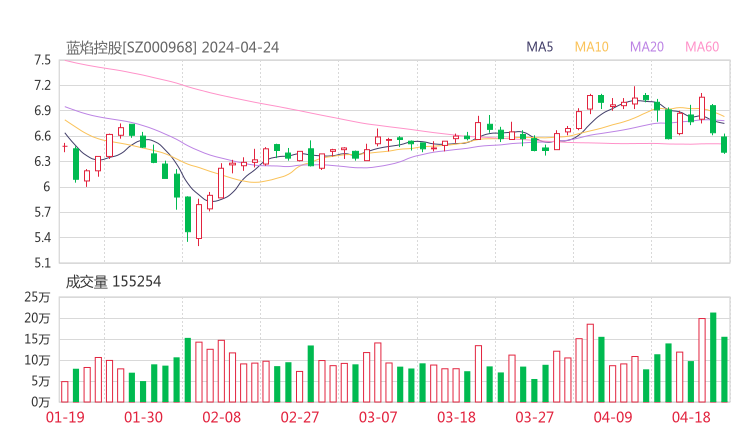Click the MA20 legend label

[647, 47]
